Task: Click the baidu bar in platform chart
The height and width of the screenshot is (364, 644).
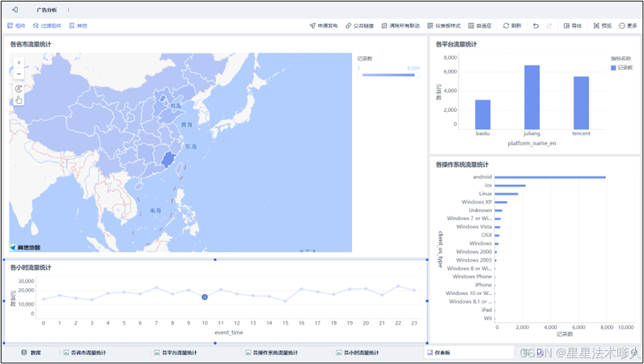Action: [482, 115]
